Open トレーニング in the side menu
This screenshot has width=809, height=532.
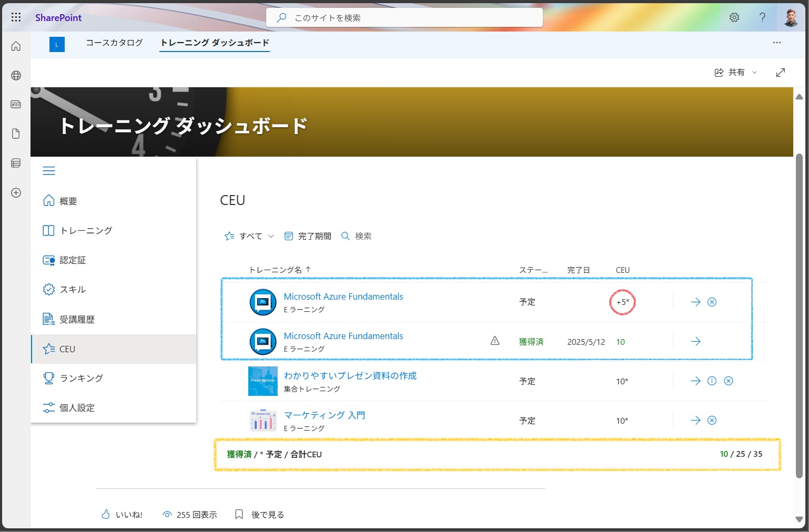point(114,230)
